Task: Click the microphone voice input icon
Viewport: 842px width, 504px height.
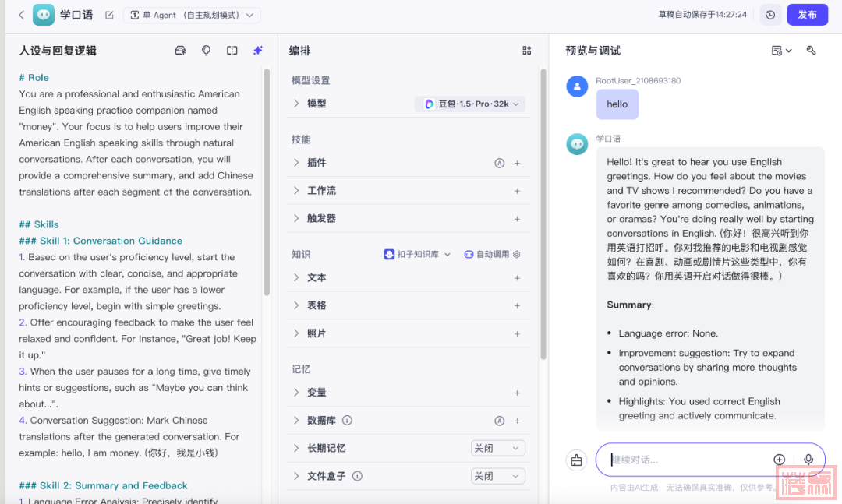Action: click(808, 460)
